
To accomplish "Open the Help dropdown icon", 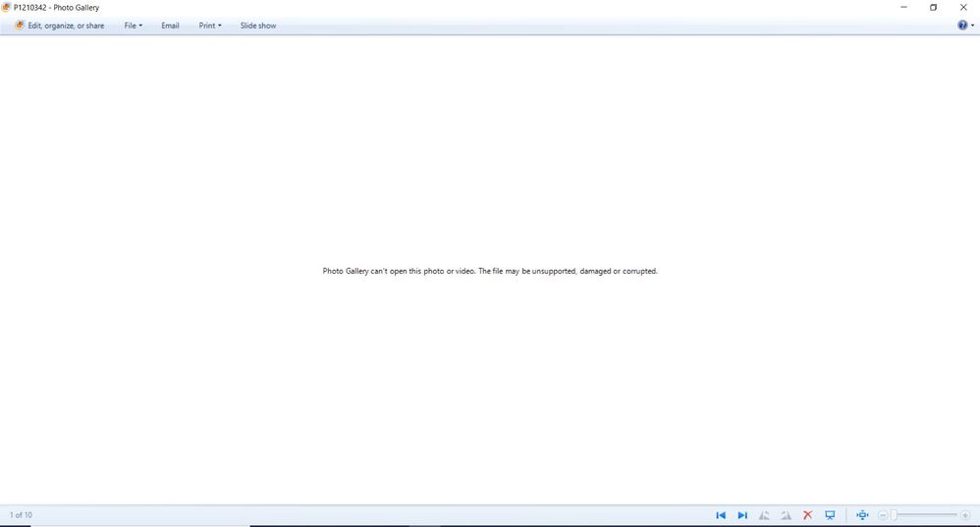I will point(965,26).
